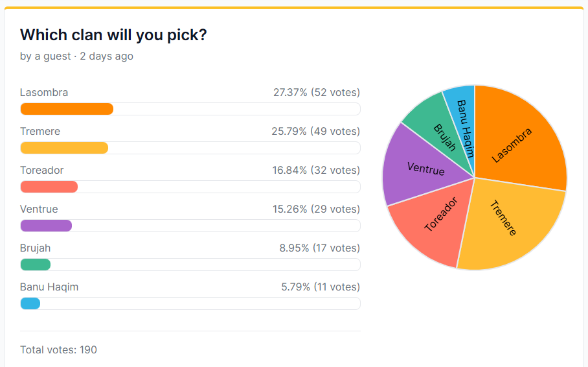Click the Ventrue option label
The width and height of the screenshot is (588, 367).
click(x=39, y=209)
